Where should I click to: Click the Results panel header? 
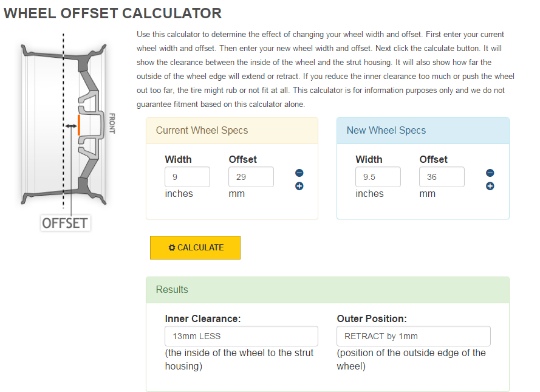[x=327, y=290]
